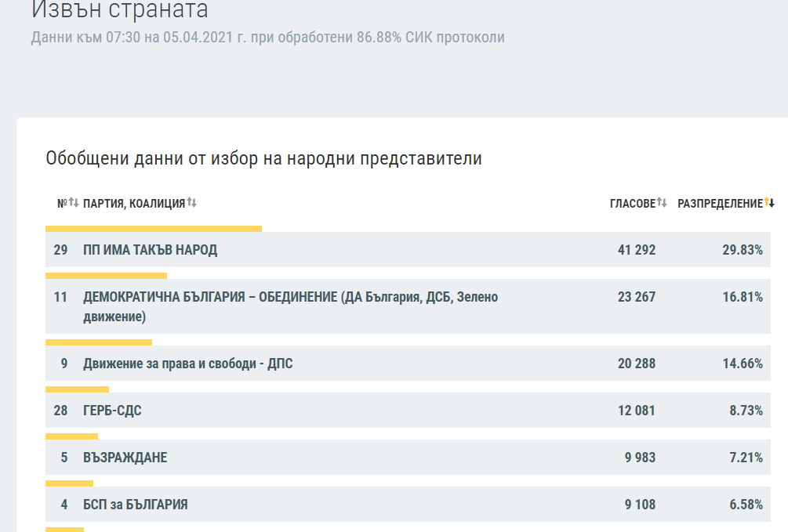
Task: Click votes value 41 292
Action: point(637,250)
